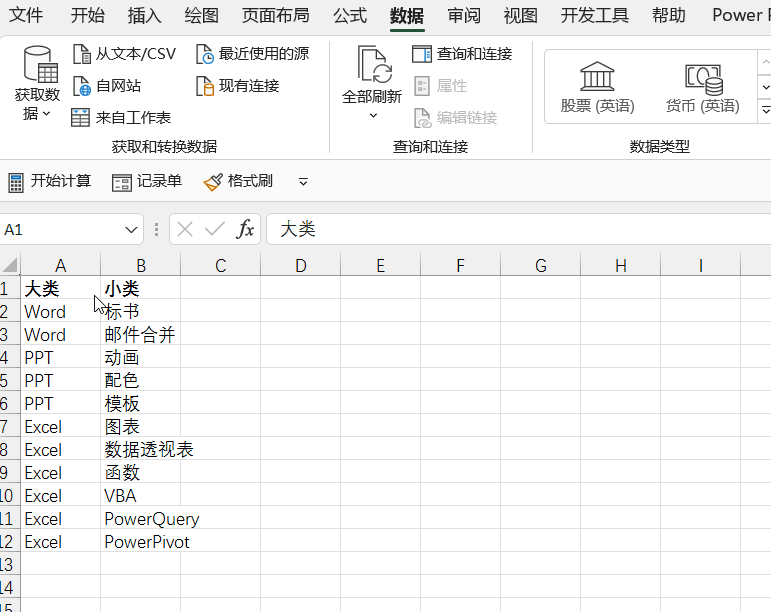The image size is (771, 612).
Task: Activate 格式刷 format painter
Action: click(238, 182)
